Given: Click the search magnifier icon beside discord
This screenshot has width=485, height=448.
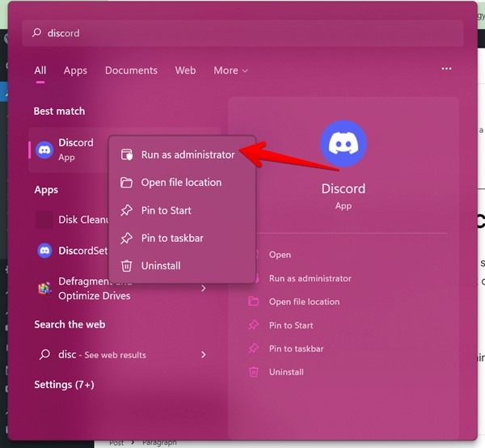Looking at the screenshot, I should click(x=36, y=32).
